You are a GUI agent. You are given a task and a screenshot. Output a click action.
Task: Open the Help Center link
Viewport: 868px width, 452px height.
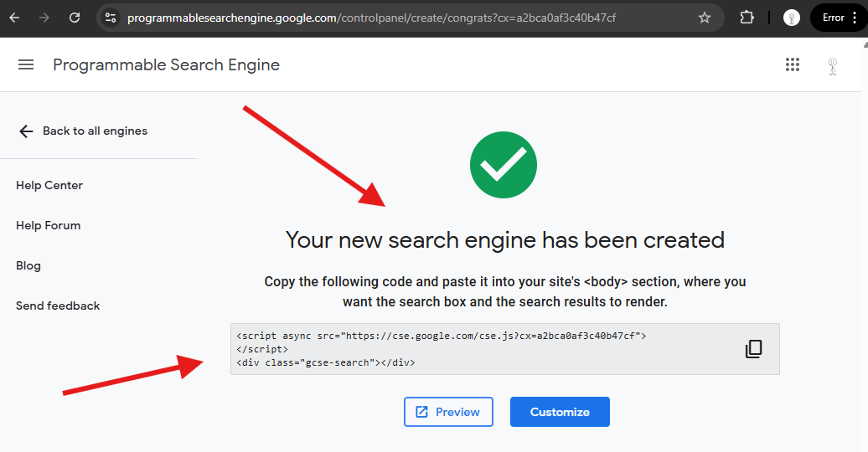49,185
